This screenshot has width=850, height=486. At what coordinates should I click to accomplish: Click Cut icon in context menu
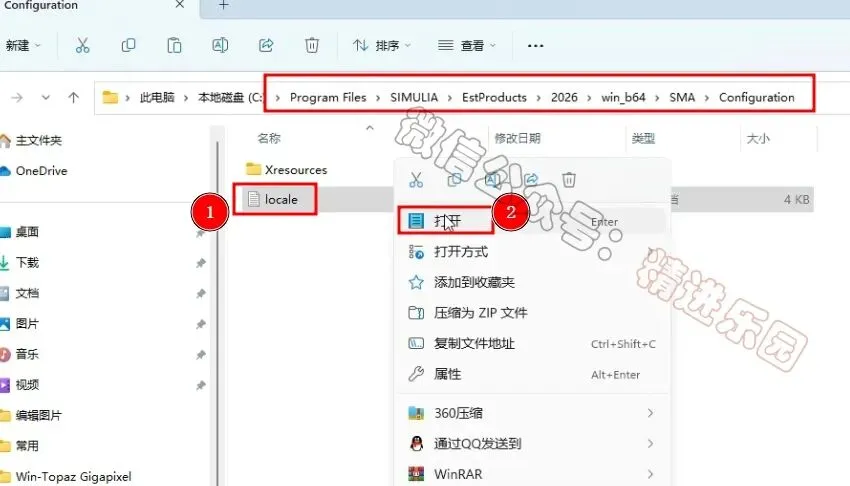tap(416, 180)
